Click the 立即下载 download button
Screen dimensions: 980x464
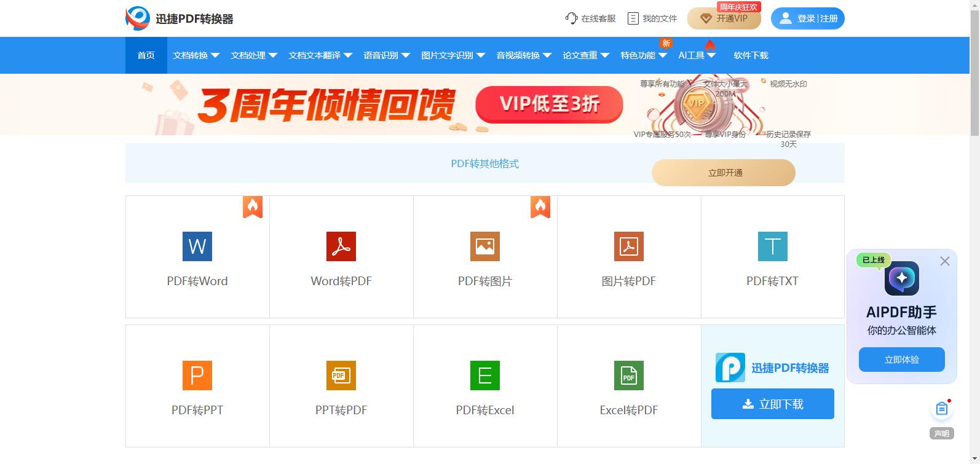(773, 404)
